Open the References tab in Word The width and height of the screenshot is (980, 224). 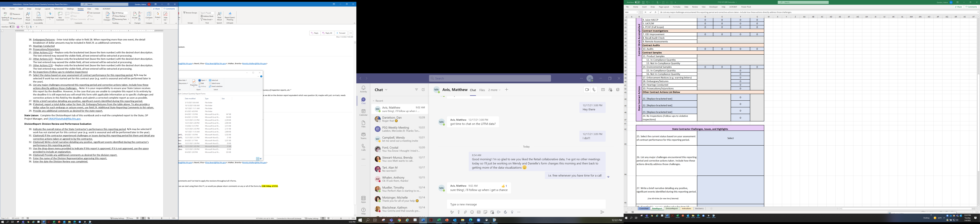[x=59, y=9]
